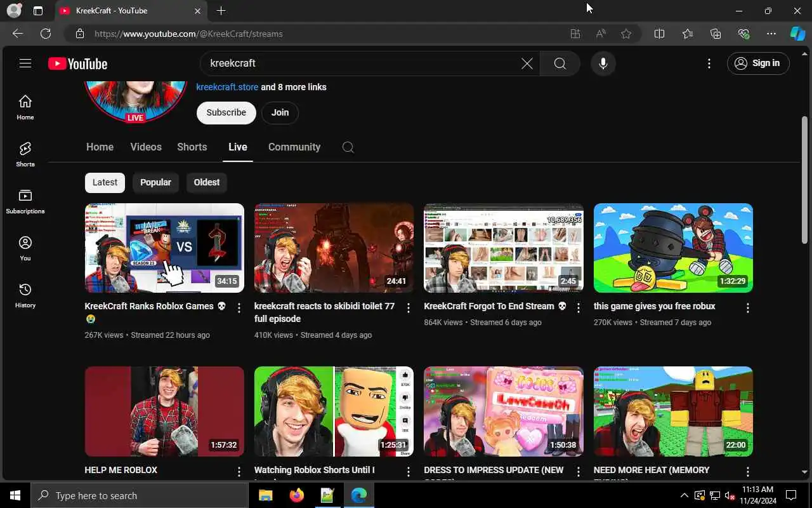Open options for free robux video
The height and width of the screenshot is (508, 812).
pyautogui.click(x=747, y=308)
